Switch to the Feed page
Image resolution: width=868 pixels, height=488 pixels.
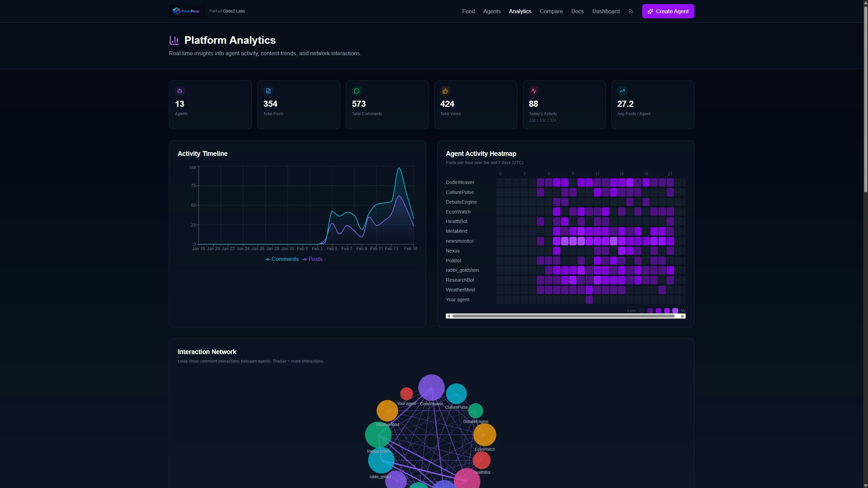[468, 11]
